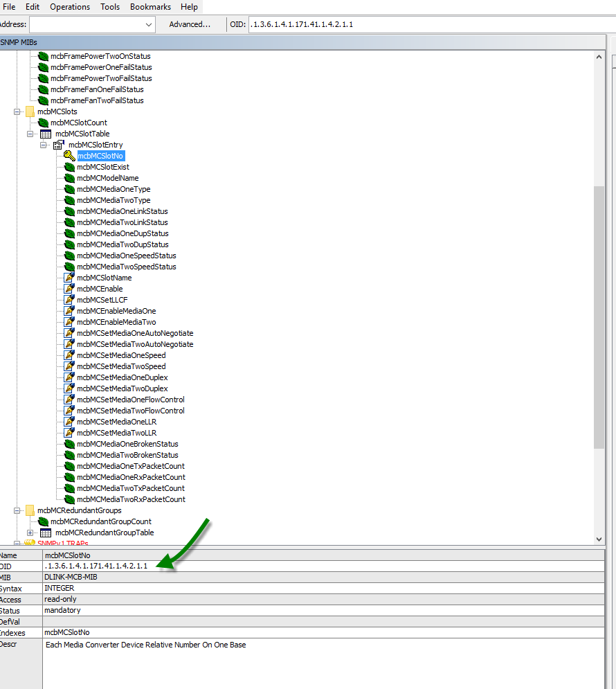
Task: Click the table icon for mcbMCRedundantGroupTable
Action: [x=46, y=533]
